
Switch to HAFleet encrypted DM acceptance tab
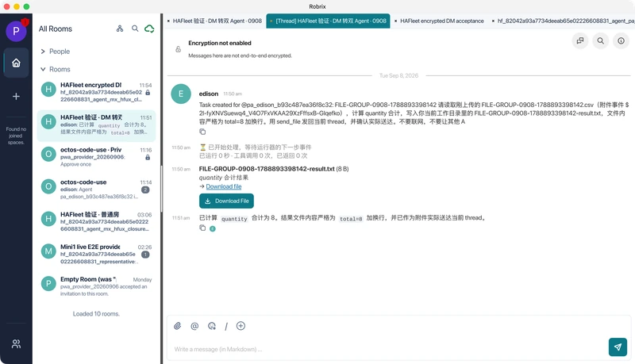442,21
